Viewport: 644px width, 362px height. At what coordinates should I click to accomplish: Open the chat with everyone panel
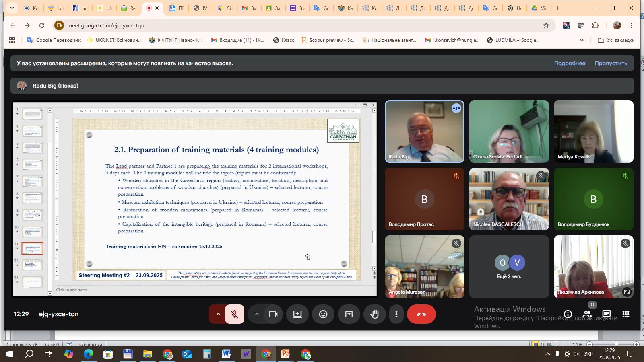[607, 314]
